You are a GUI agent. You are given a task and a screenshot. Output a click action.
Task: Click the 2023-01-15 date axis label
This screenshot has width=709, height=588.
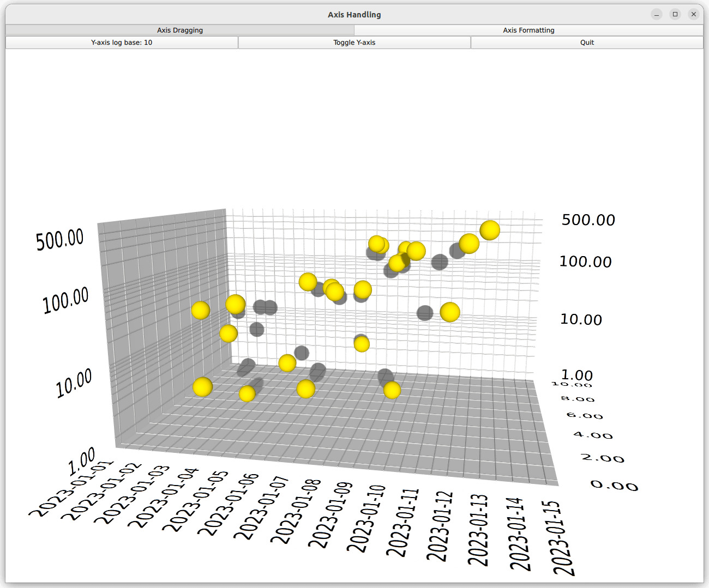(564, 538)
